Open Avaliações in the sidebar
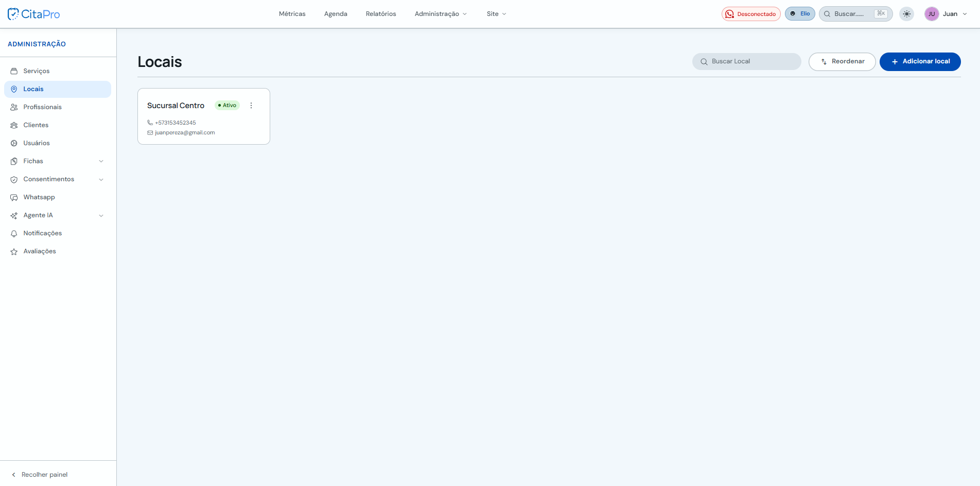The width and height of the screenshot is (980, 486). 58,251
